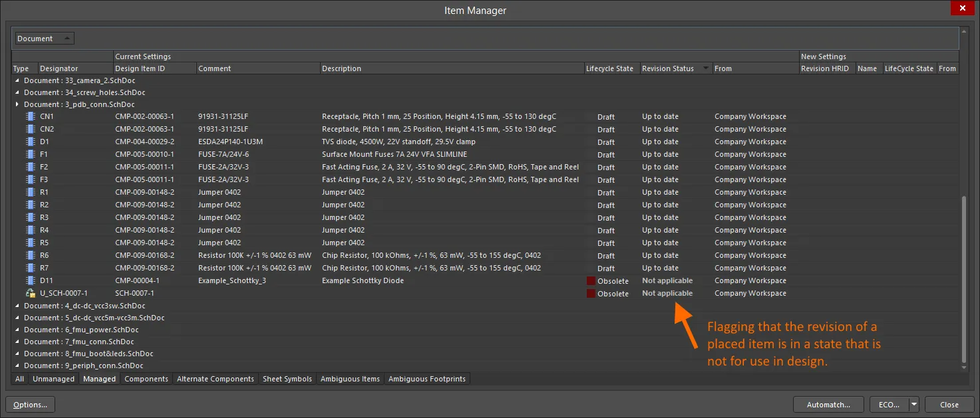Sort by Description column header

click(x=452, y=68)
